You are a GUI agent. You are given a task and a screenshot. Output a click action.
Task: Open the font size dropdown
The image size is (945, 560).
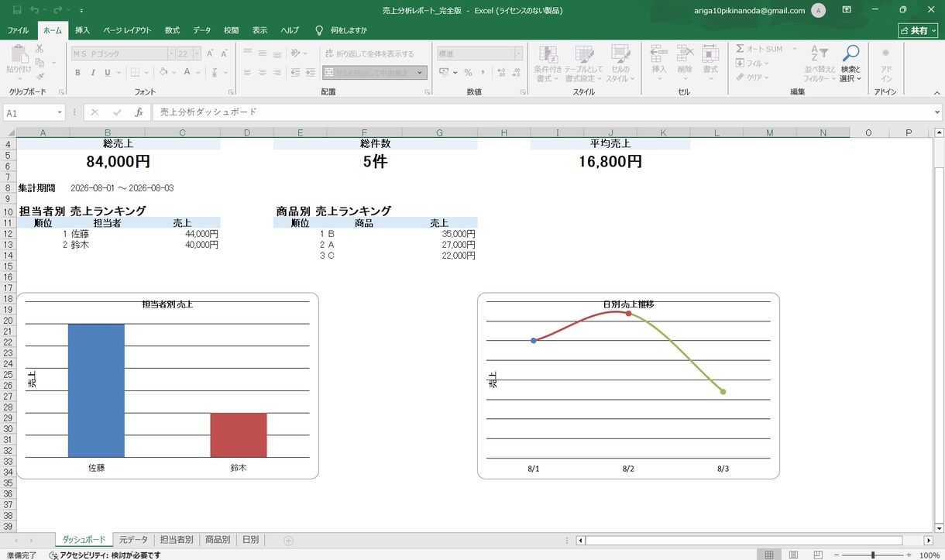pos(197,53)
